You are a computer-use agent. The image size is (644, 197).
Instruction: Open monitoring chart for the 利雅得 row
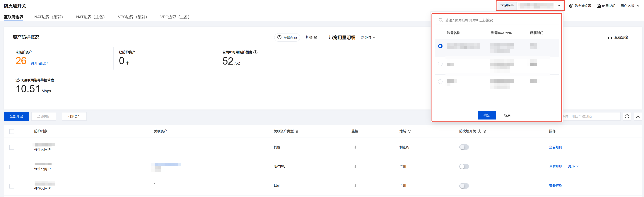click(356, 147)
